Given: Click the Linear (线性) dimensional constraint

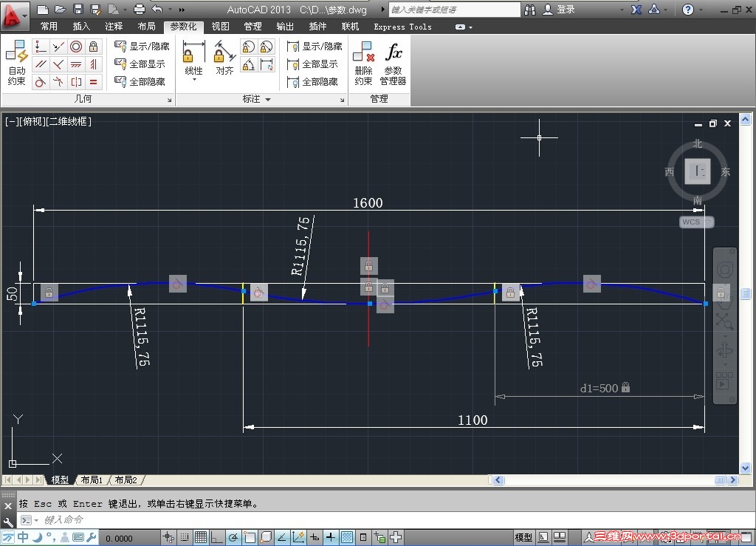Looking at the screenshot, I should click(x=194, y=57).
